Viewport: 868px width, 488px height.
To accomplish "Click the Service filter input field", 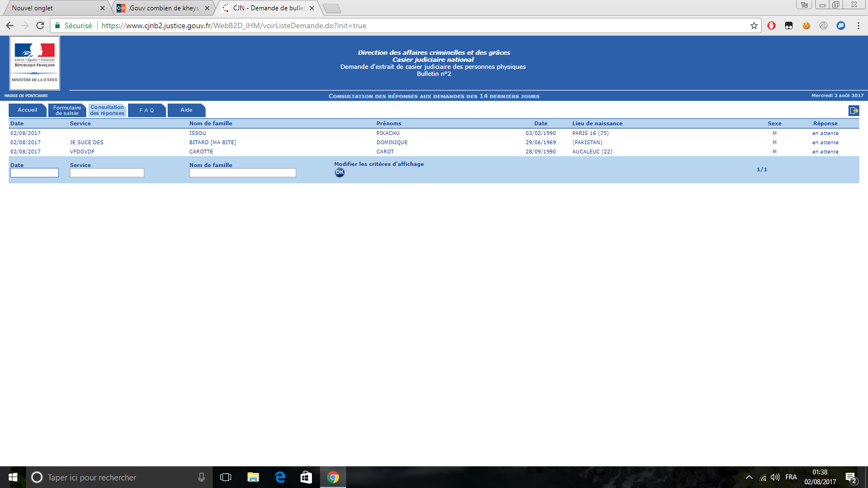I will 107,172.
